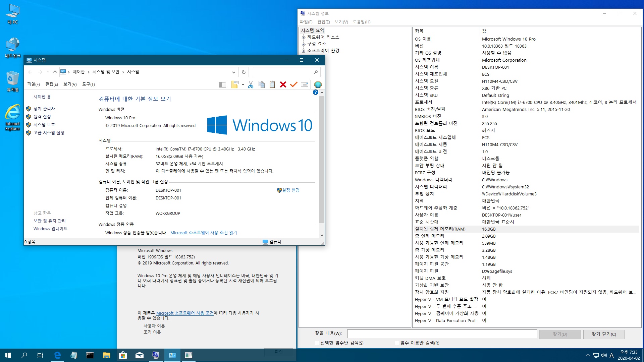Open the 보기(V) menu in System window

[70, 84]
